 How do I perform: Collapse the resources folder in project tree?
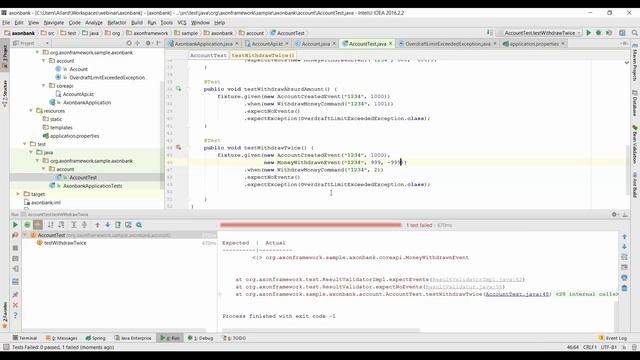pyautogui.click(x=31, y=111)
